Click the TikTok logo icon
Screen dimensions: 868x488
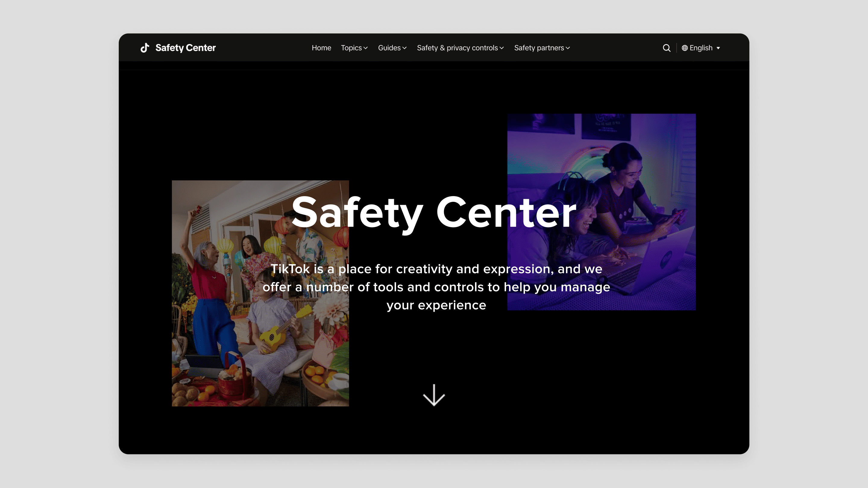pos(145,48)
